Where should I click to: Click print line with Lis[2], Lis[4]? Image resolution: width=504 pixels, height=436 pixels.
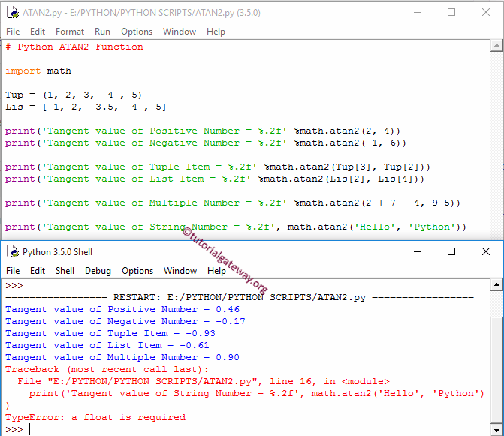(x=215, y=179)
